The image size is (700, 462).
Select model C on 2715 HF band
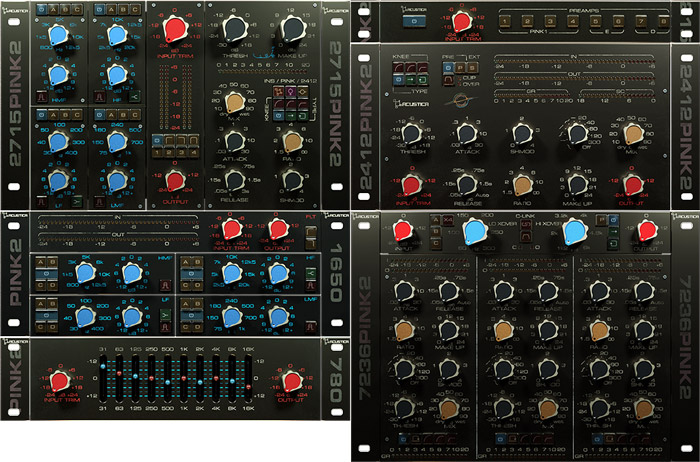click(135, 9)
